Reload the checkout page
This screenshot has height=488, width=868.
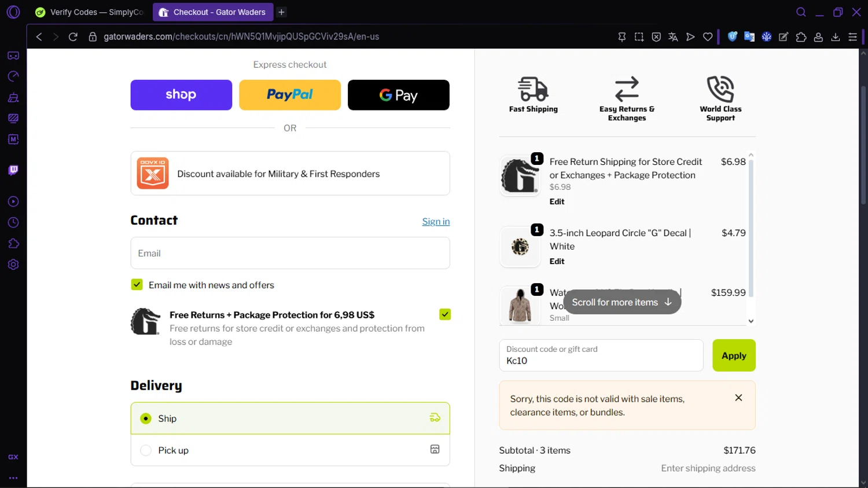click(x=73, y=36)
